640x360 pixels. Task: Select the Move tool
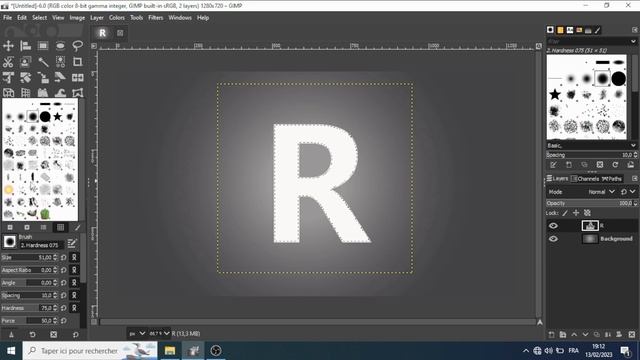coord(9,46)
